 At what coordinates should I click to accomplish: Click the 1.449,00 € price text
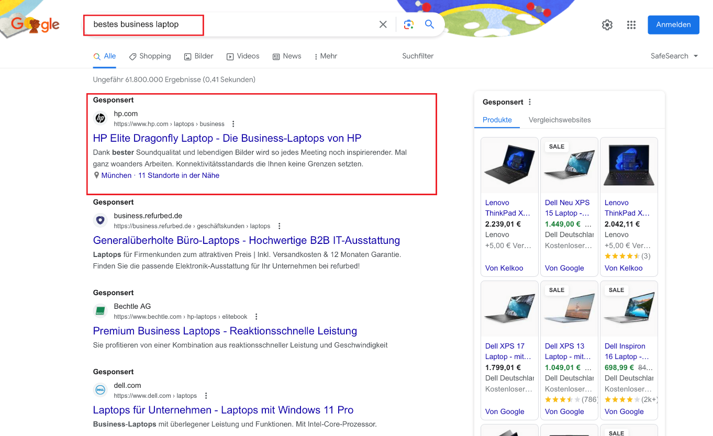562,224
